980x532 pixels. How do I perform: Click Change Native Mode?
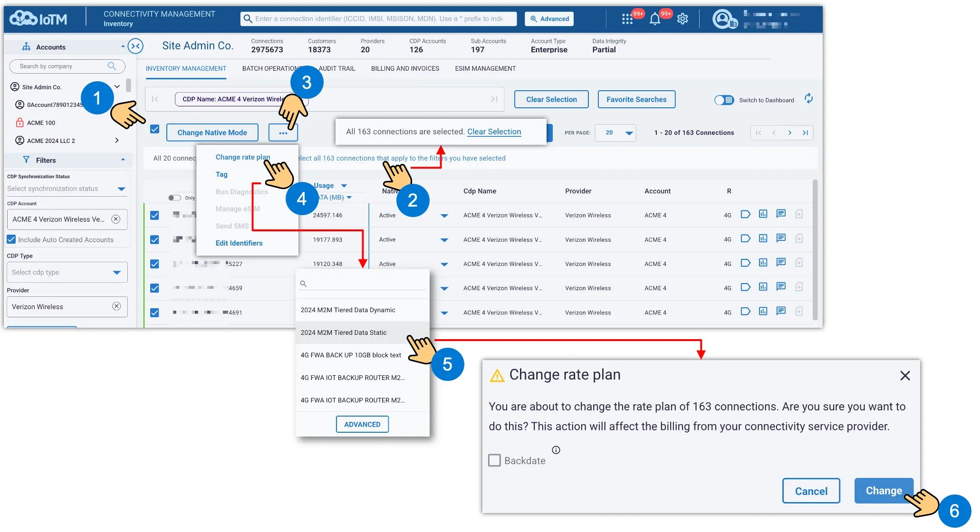(212, 133)
